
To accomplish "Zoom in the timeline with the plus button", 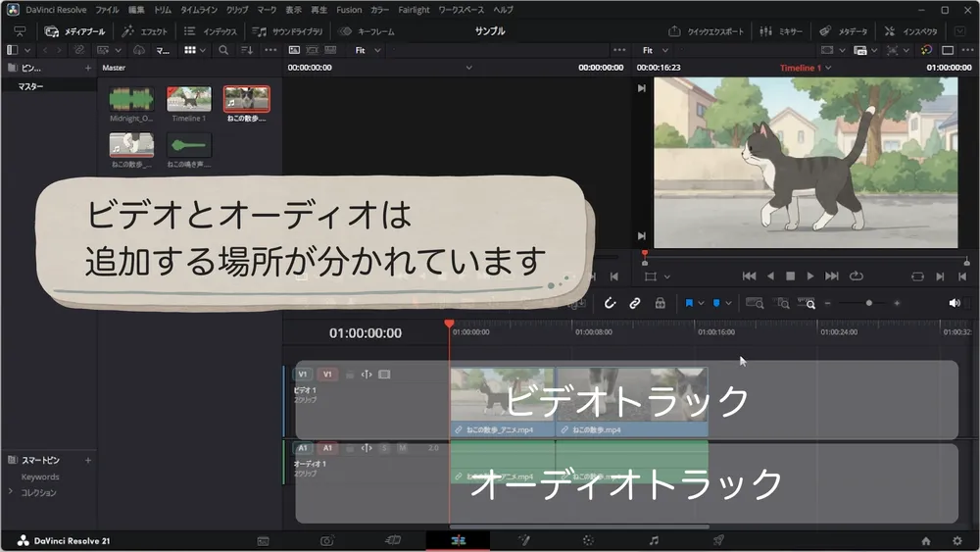I will [897, 303].
